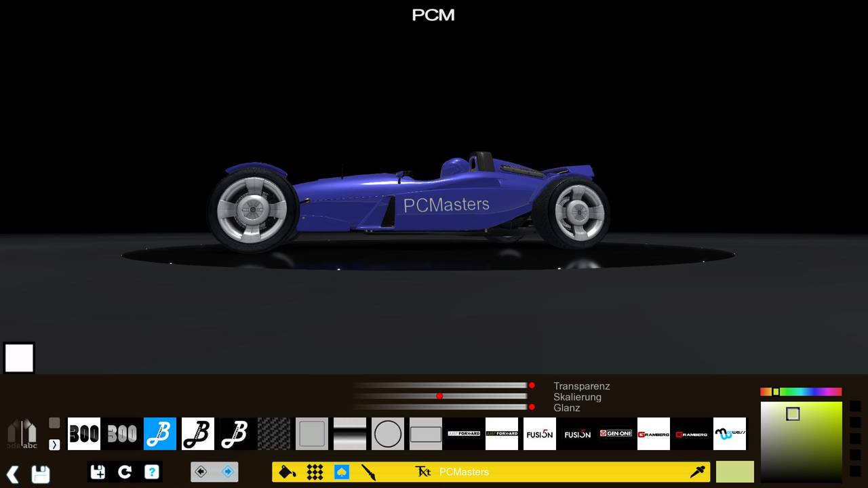The height and width of the screenshot is (488, 868).
Task: Save the skin with the floppy disk icon
Action: coord(41,474)
